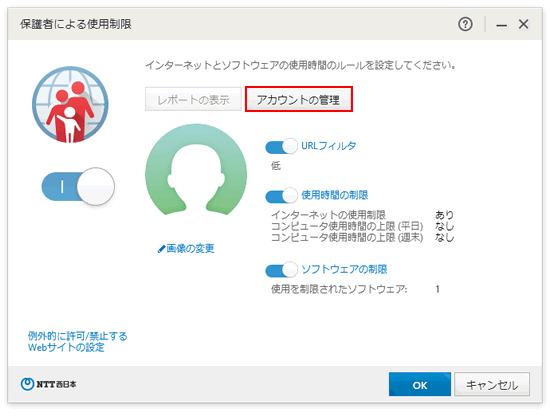Click the レポートの表示 button
This screenshot has height=417, width=550.
pos(193,99)
